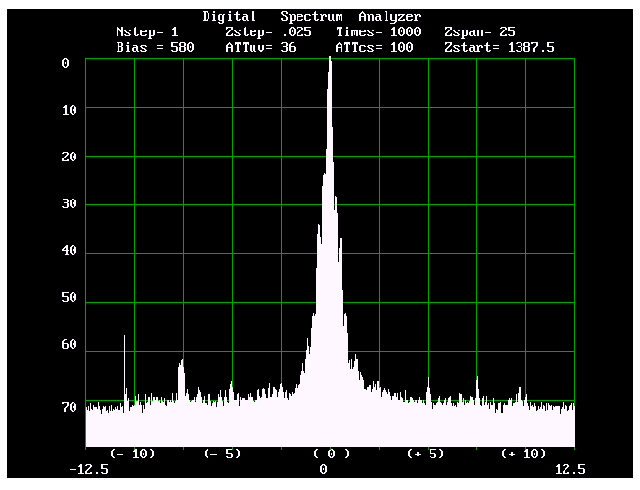
Task: Click the Zstep .025 setting
Action: point(264,32)
